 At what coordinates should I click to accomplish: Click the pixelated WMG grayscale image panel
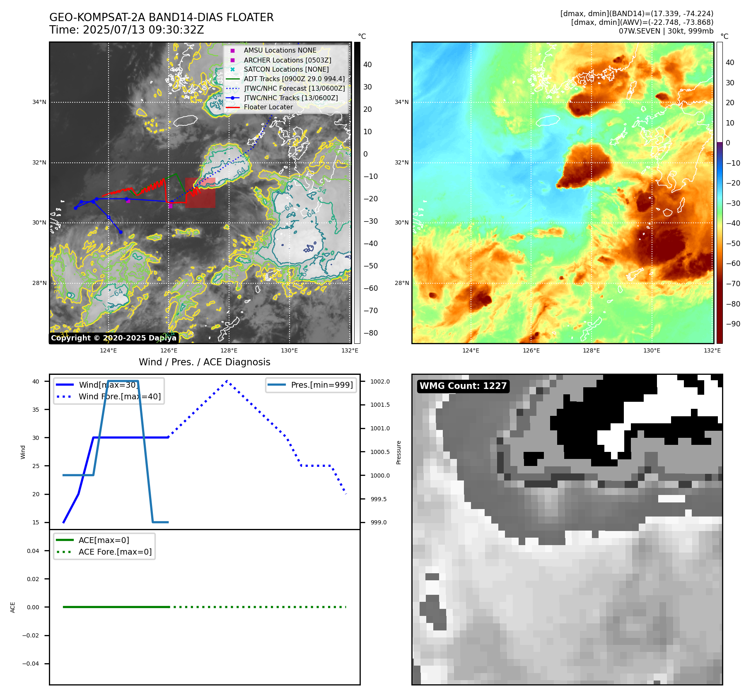[x=567, y=529]
